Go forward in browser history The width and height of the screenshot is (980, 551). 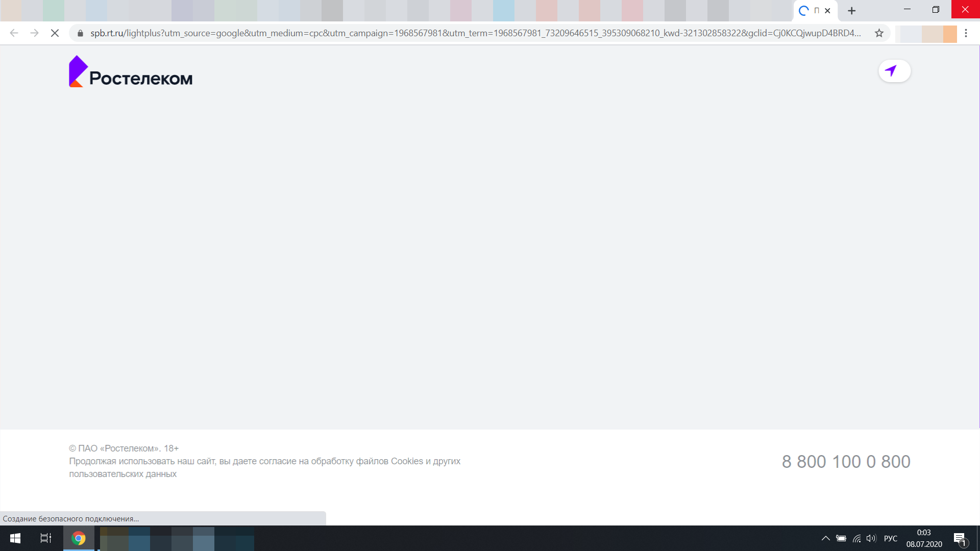click(34, 33)
